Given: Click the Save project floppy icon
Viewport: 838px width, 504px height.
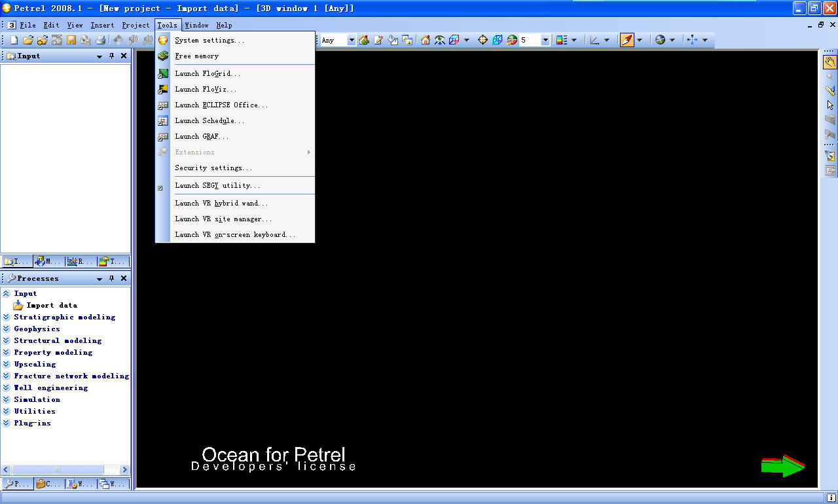Looking at the screenshot, I should (x=71, y=40).
